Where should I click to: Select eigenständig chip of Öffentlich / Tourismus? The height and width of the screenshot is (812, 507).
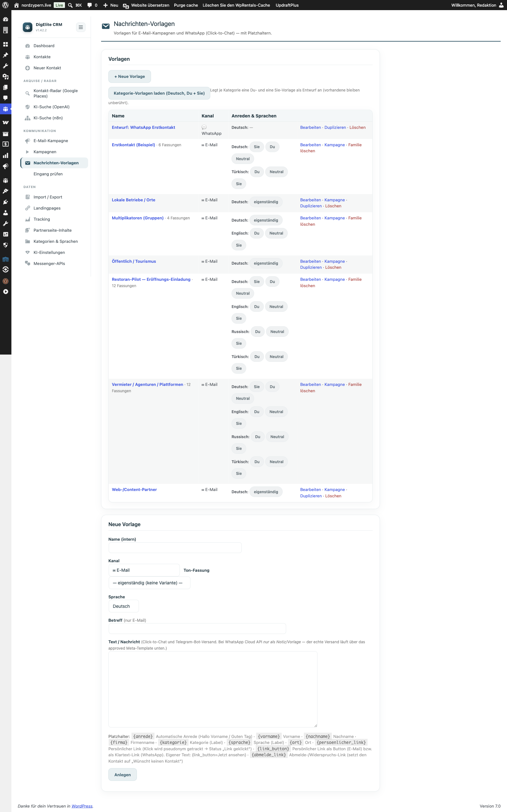click(266, 263)
